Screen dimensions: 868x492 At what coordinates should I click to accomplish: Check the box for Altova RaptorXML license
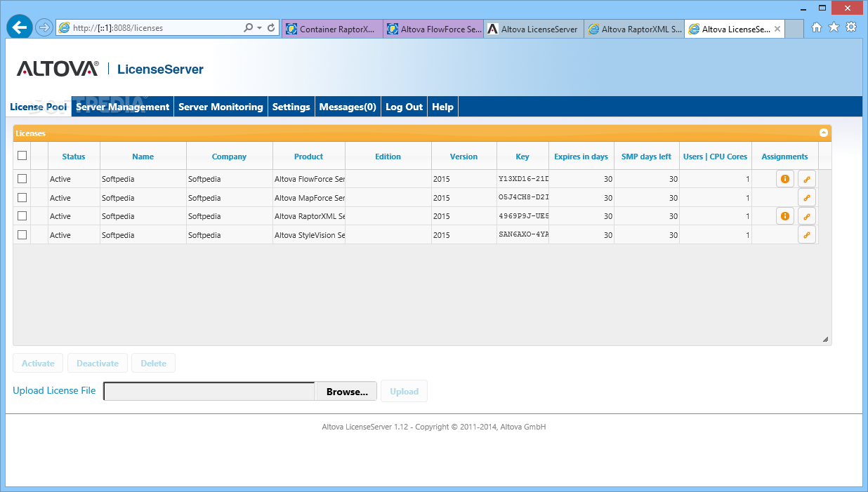coord(22,216)
